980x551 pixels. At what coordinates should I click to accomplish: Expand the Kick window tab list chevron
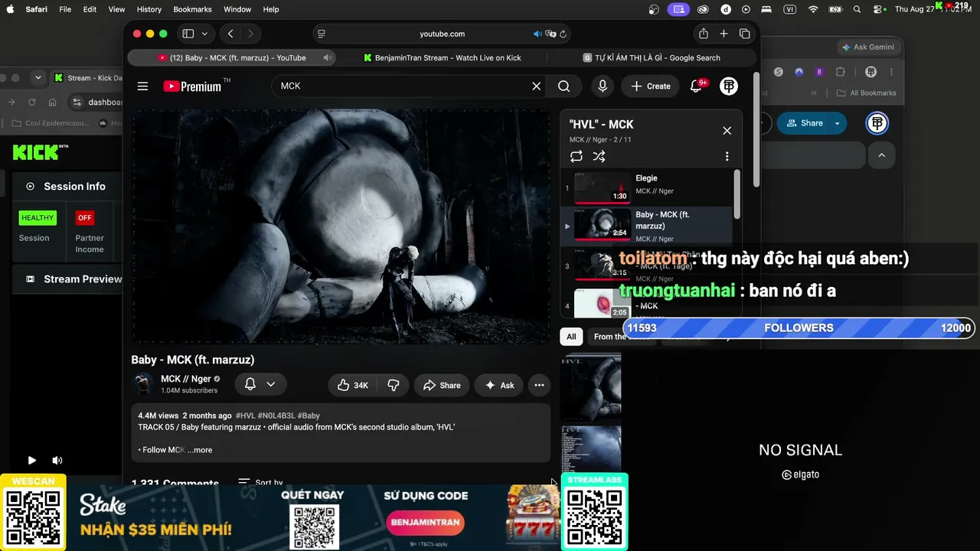(x=38, y=77)
